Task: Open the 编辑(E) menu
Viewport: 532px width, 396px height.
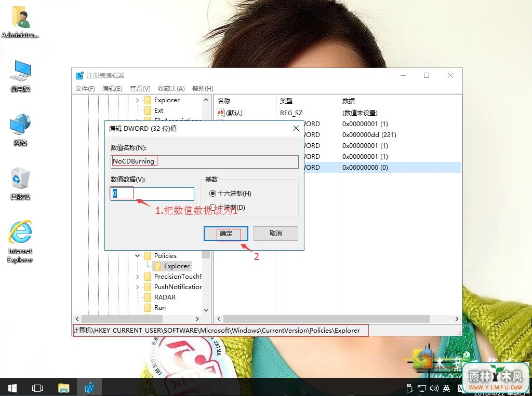Action: [112, 88]
